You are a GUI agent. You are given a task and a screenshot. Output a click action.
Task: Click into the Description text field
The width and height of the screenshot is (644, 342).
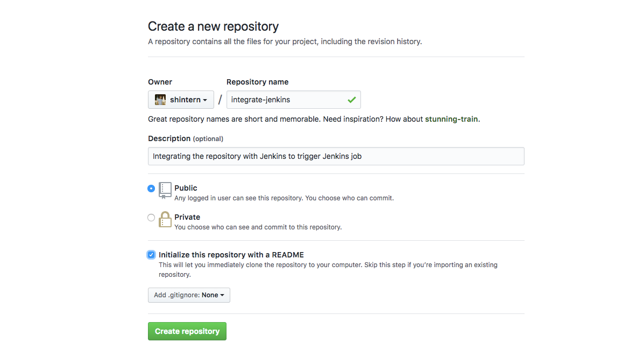[336, 156]
